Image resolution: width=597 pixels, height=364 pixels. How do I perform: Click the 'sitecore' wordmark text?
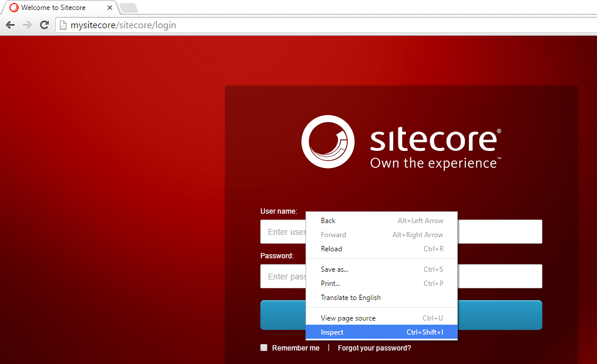[435, 139]
